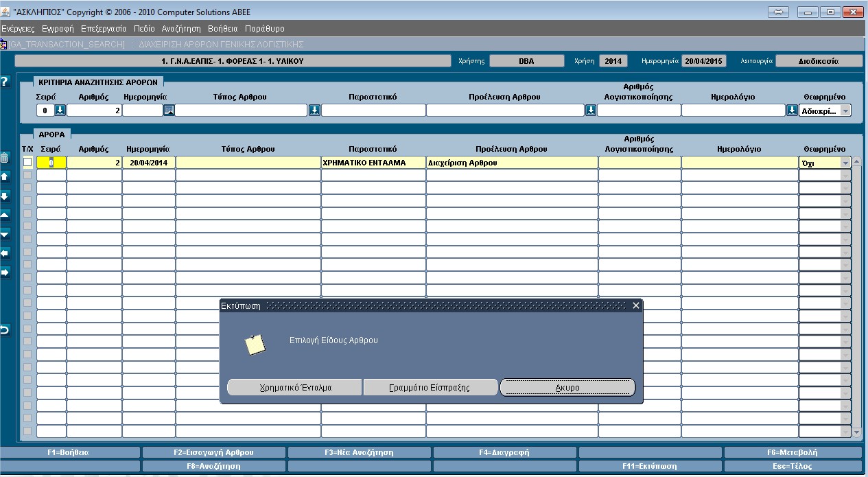This screenshot has width=868, height=477.
Task: Open the Ενέργειες menu
Action: 18,29
